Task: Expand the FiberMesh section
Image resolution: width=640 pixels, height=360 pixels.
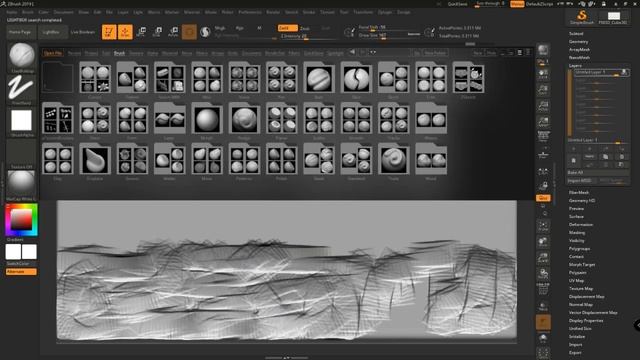Action: (579, 192)
